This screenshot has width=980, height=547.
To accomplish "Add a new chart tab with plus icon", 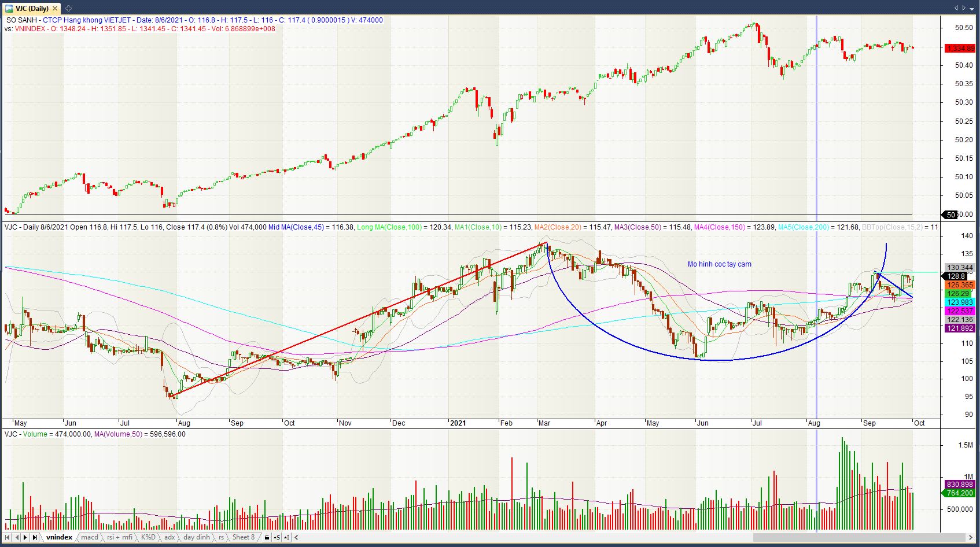I will [x=68, y=8].
